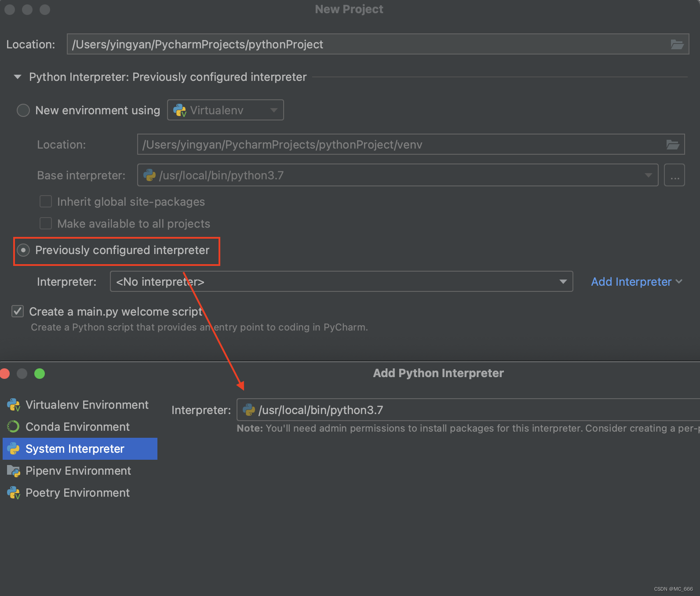Open the <No interpreter> dropdown
This screenshot has height=596, width=700.
click(x=341, y=281)
